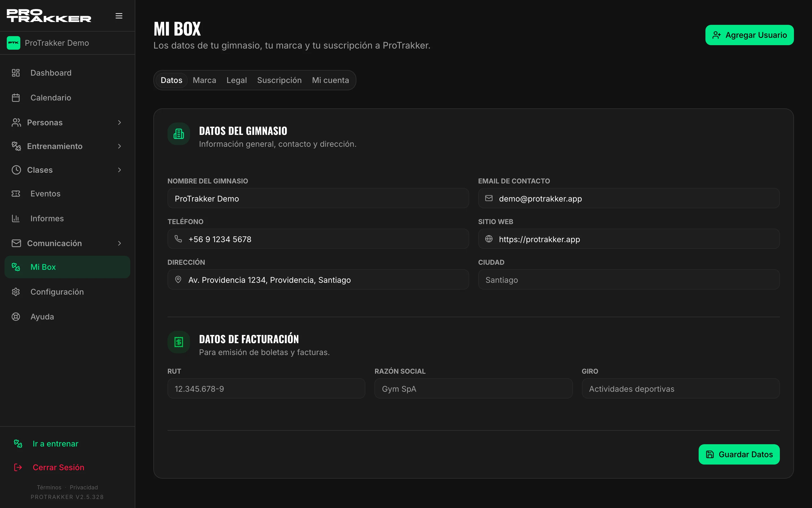
Task: Click the Entrenamiento dumbbell icon
Action: click(x=16, y=146)
